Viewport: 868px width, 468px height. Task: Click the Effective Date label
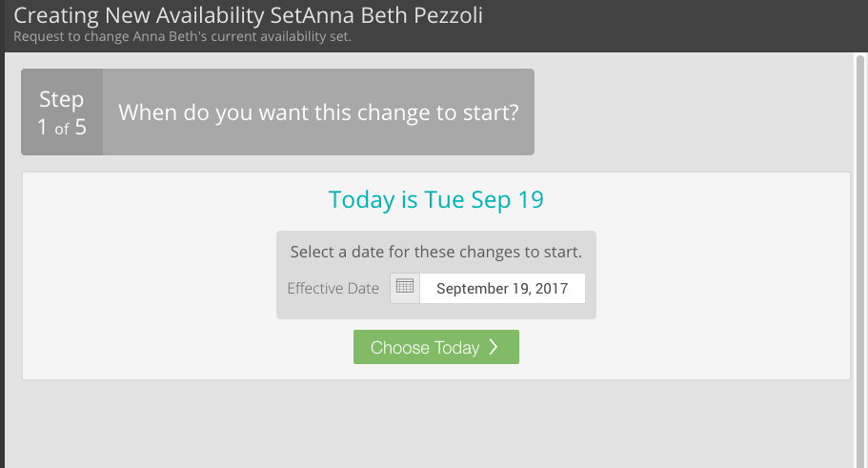(333, 289)
